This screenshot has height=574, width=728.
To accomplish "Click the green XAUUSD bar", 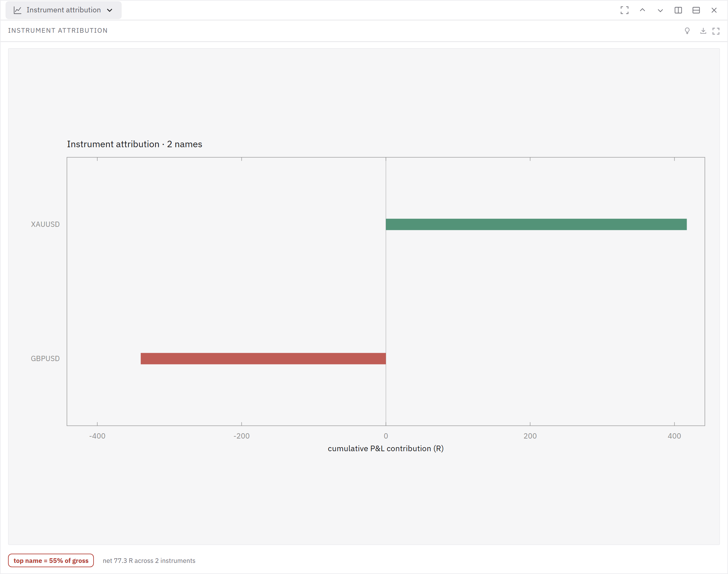I will (x=536, y=224).
